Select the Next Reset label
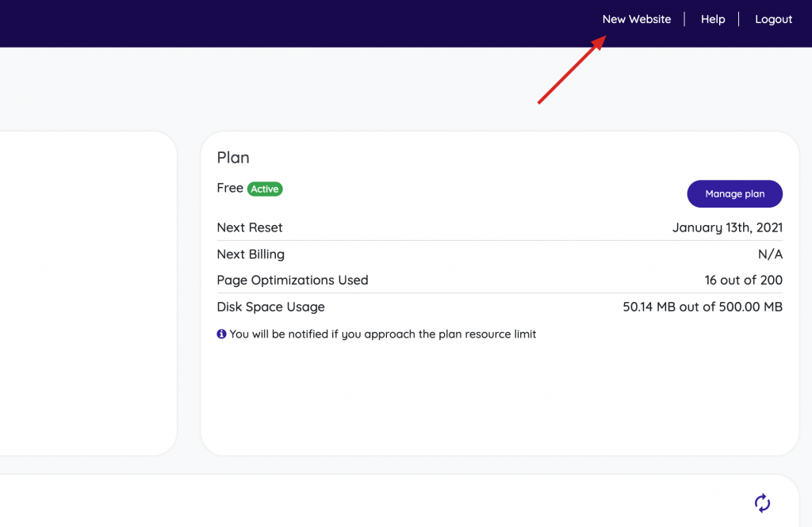 tap(250, 227)
